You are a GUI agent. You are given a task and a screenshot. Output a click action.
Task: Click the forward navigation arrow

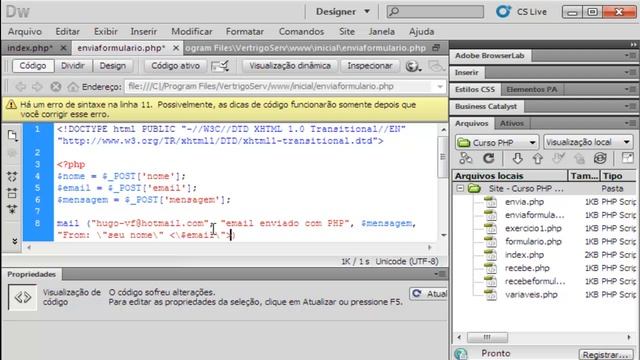click(x=37, y=87)
